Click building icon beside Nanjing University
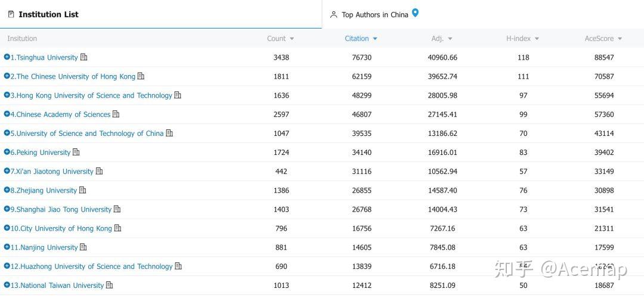This screenshot has height=298, width=644. [x=83, y=247]
